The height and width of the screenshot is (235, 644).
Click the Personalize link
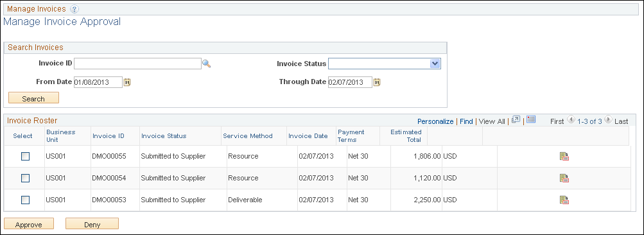pyautogui.click(x=435, y=121)
